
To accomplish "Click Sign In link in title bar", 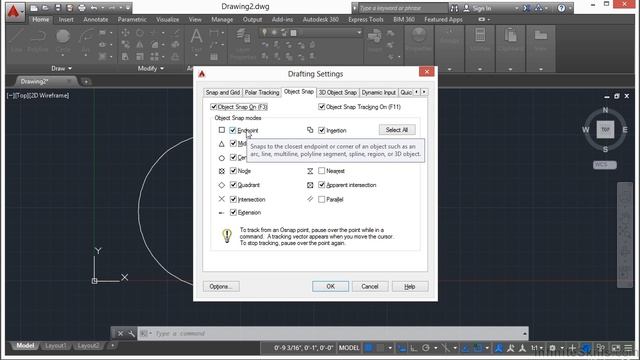I will [x=481, y=8].
